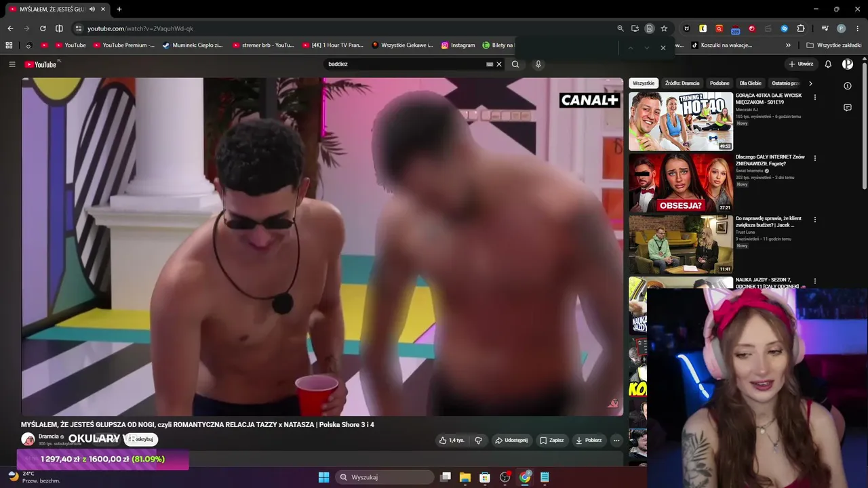Screen dimensions: 868x488
Task: Open the Chrome apps grid shortcut
Action: tap(9, 45)
